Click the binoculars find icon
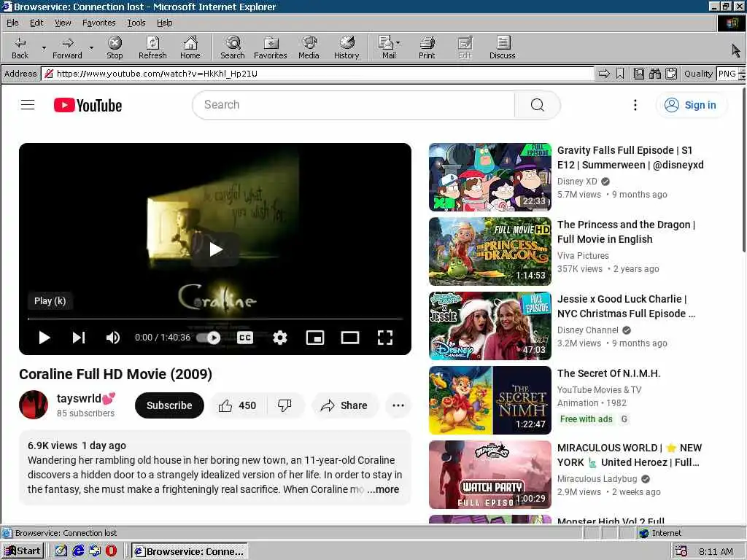747x560 pixels. 655,74
